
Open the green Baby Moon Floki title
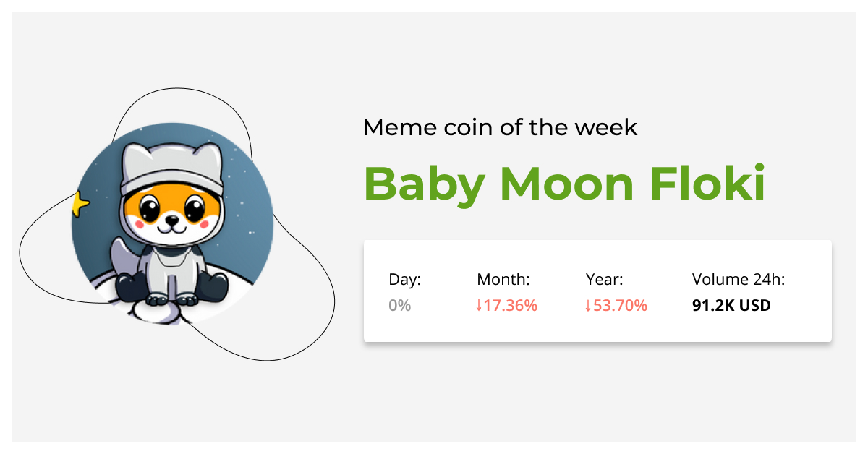coord(564,184)
